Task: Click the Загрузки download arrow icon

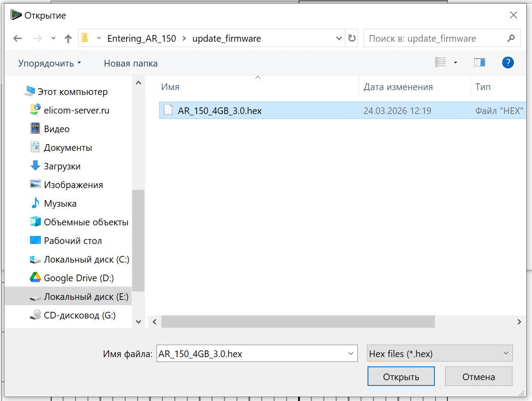Action: (35, 166)
